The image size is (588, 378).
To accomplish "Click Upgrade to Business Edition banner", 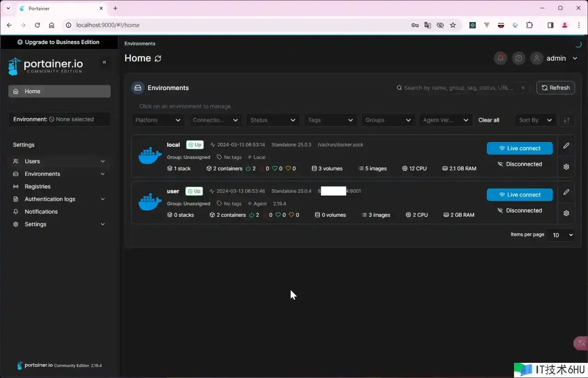I will (x=58, y=42).
